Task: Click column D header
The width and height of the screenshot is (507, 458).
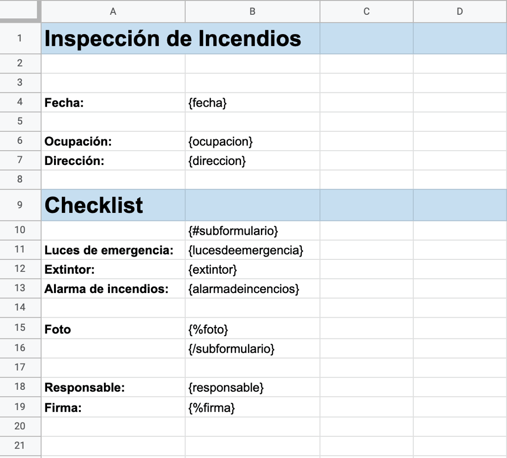Action: point(460,12)
